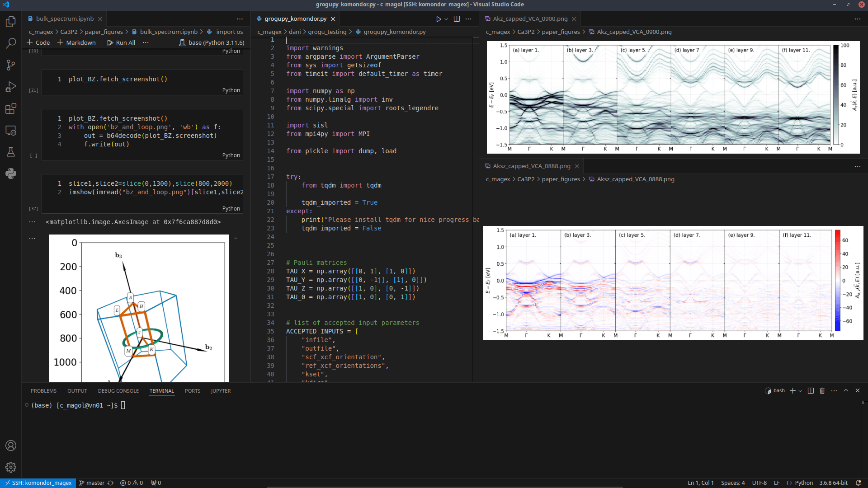Image resolution: width=868 pixels, height=488 pixels.
Task: Switch to the PROBLEMS panel tab
Action: 43,391
